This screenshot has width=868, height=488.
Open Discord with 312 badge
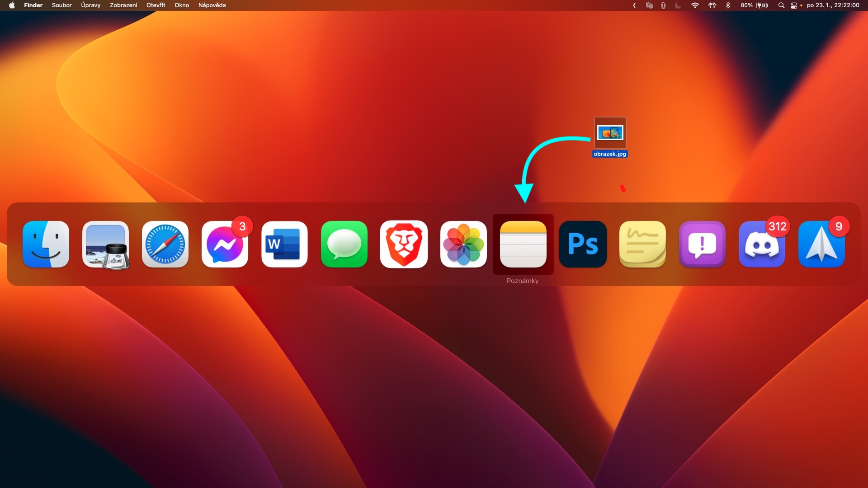(x=762, y=244)
